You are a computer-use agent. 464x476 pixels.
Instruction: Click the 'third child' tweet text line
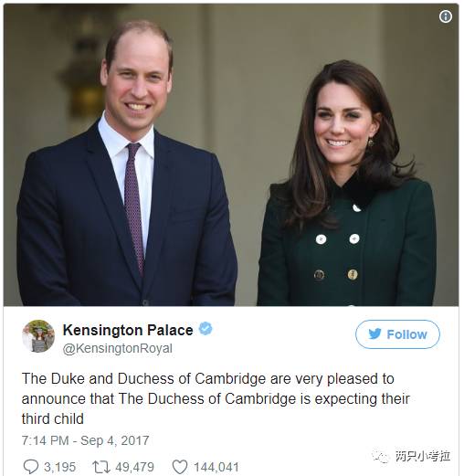53,418
